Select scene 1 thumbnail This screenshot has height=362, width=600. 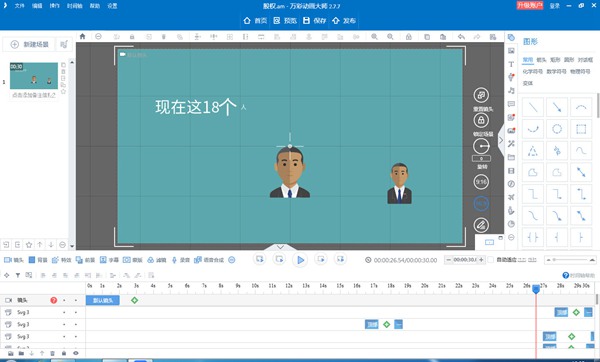point(34,75)
